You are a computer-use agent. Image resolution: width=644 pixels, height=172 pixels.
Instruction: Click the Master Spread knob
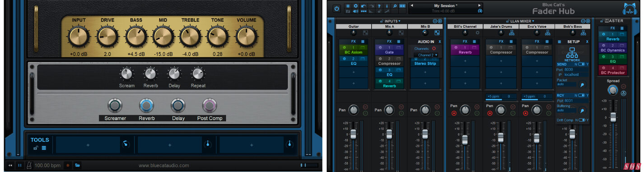click(x=612, y=90)
